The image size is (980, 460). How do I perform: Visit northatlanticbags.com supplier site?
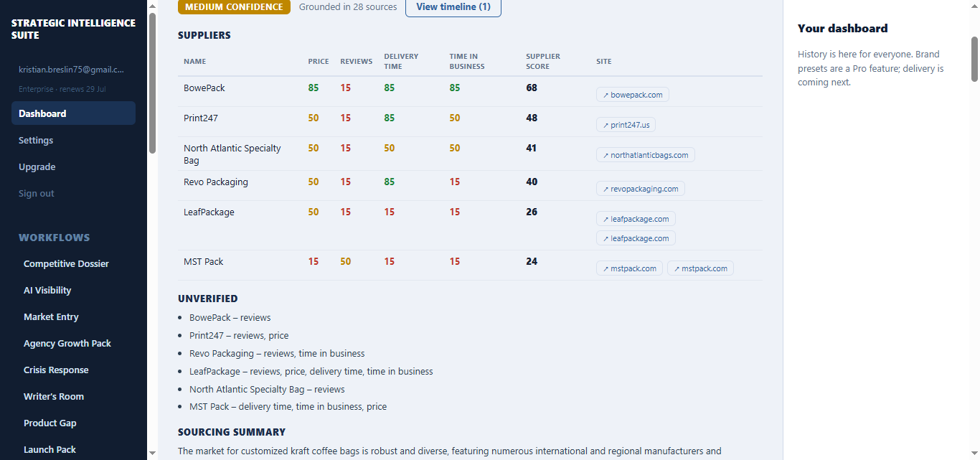pos(645,155)
